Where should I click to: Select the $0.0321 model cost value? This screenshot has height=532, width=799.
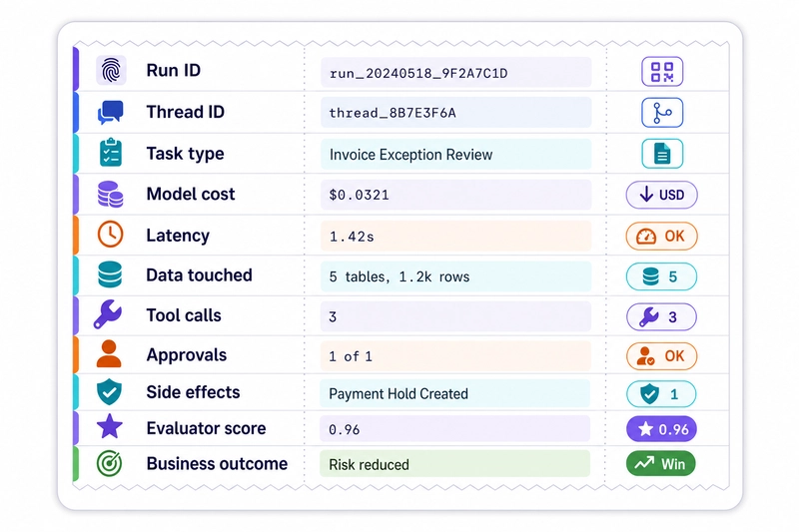(x=456, y=195)
